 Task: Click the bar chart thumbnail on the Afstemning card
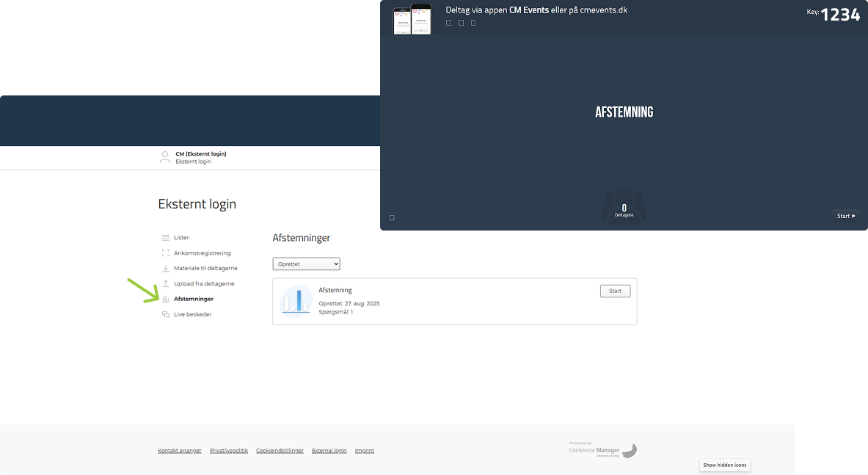tap(296, 302)
